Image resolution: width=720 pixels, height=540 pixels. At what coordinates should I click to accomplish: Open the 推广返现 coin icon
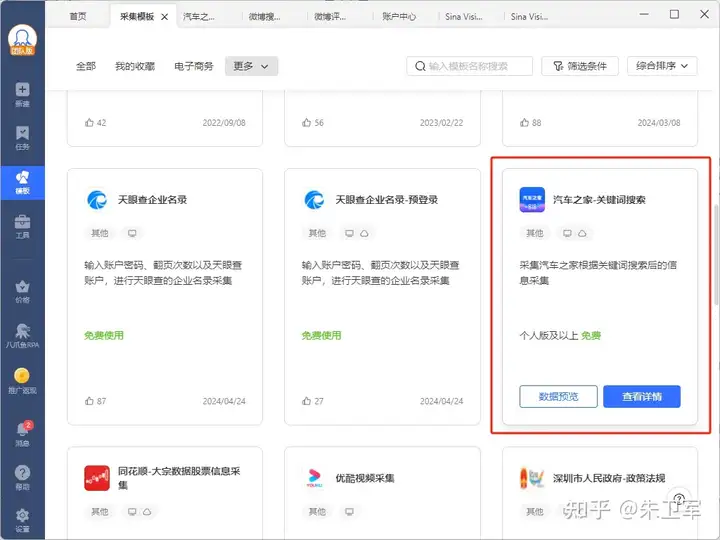(x=22, y=381)
